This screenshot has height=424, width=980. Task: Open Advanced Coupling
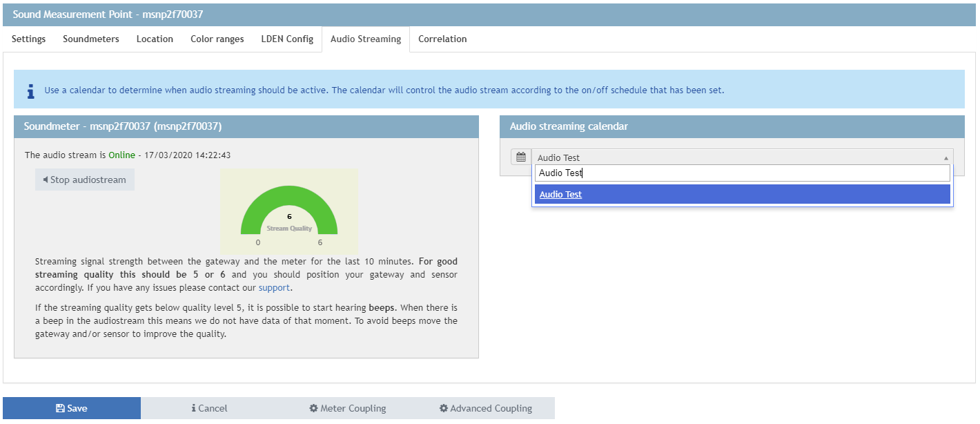(x=486, y=408)
